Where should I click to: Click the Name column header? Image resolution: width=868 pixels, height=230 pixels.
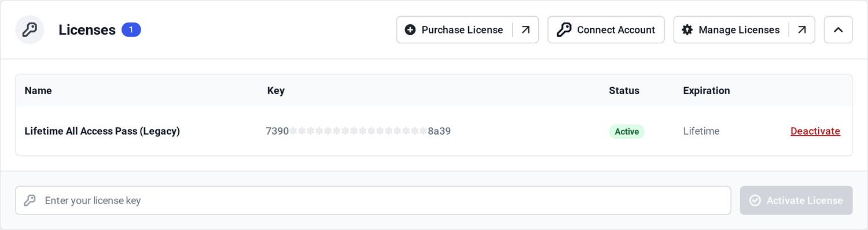point(38,91)
